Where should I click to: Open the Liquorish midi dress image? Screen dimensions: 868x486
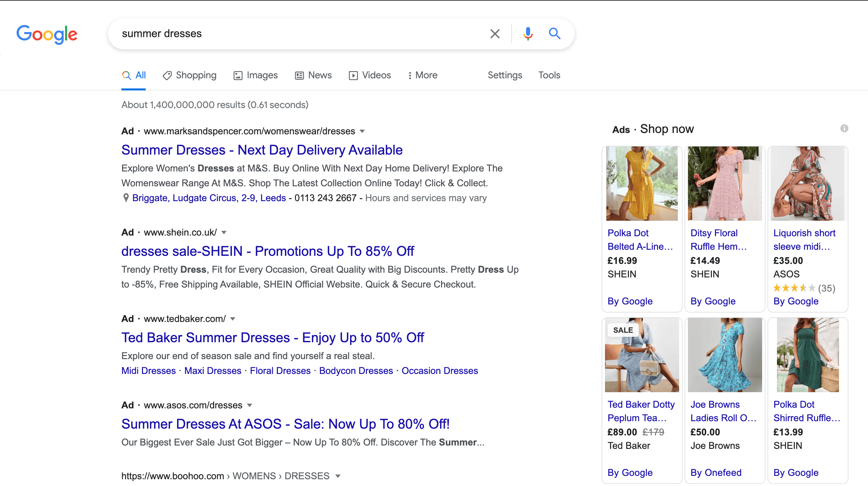point(808,184)
